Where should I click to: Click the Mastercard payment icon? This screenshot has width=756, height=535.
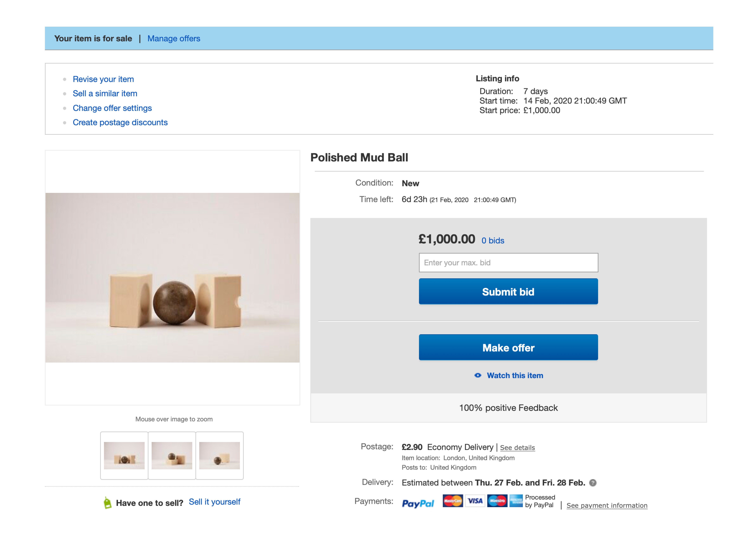[x=452, y=501]
